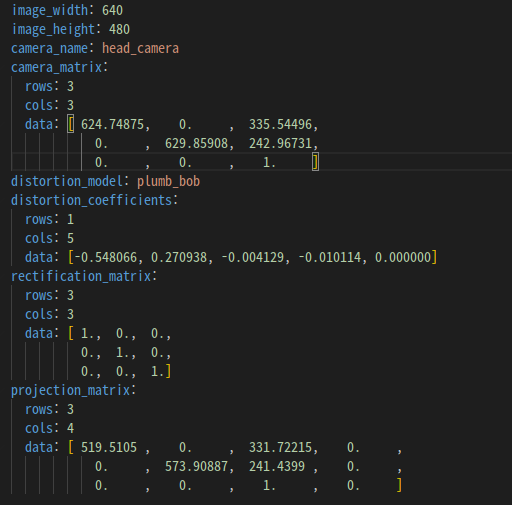Click opening bracket of camera_matrix data
Image resolution: width=512 pixels, height=505 pixels.
pyautogui.click(x=71, y=124)
